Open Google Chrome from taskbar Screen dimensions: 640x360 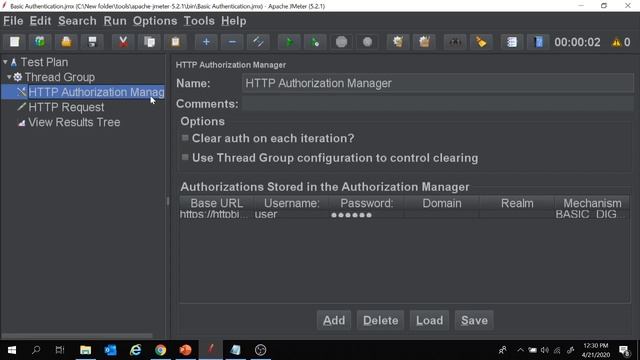tap(160, 350)
